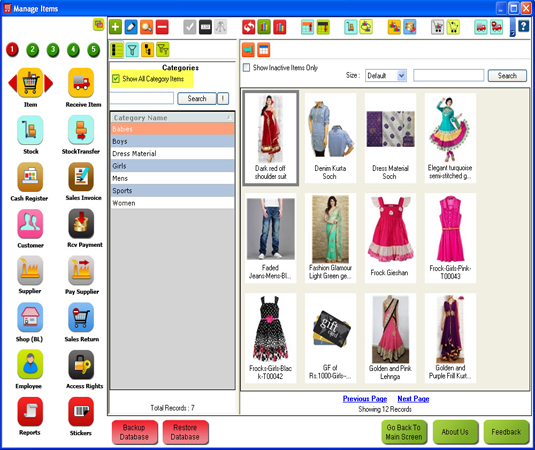535x450 pixels.
Task: Open the Rcv Payment module
Action: click(x=81, y=224)
